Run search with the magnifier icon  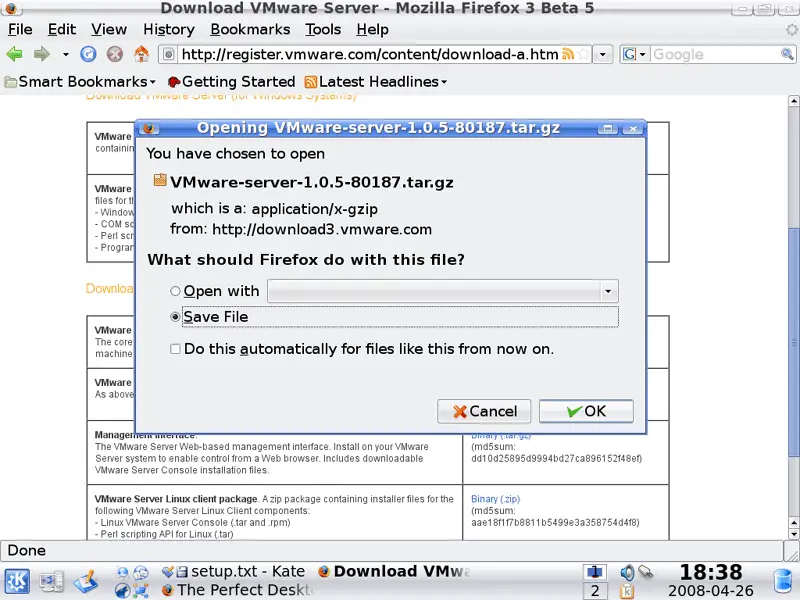click(787, 54)
